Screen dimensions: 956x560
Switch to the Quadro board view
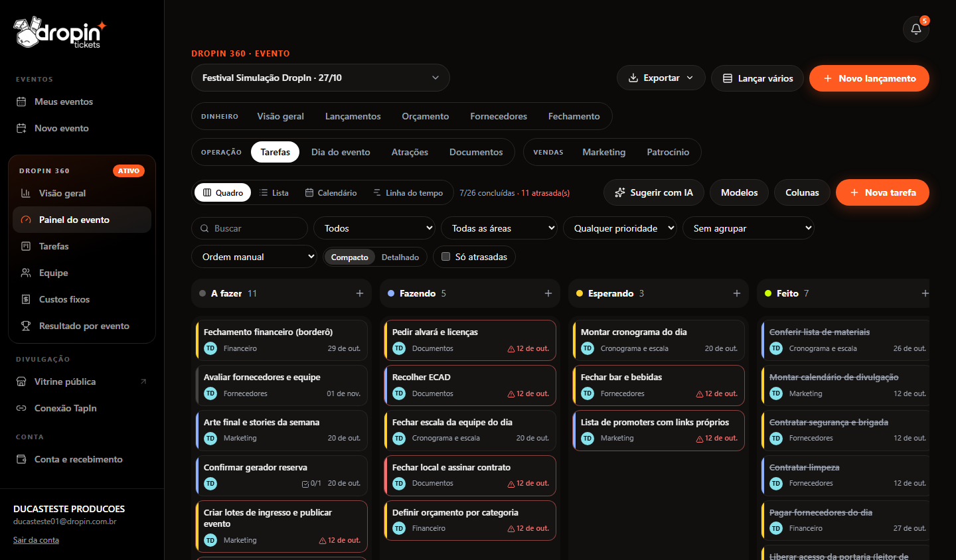click(223, 192)
